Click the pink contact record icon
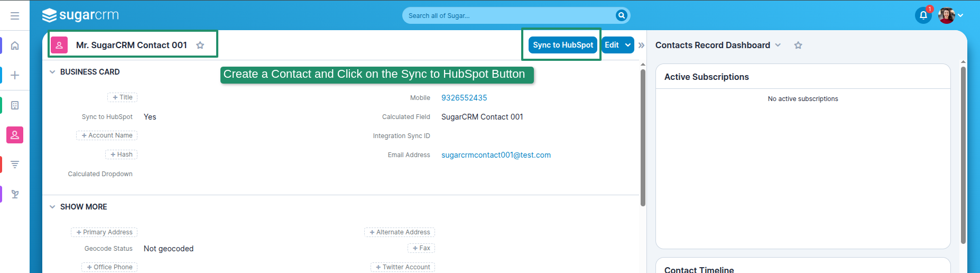The height and width of the screenshot is (273, 980). tap(59, 45)
